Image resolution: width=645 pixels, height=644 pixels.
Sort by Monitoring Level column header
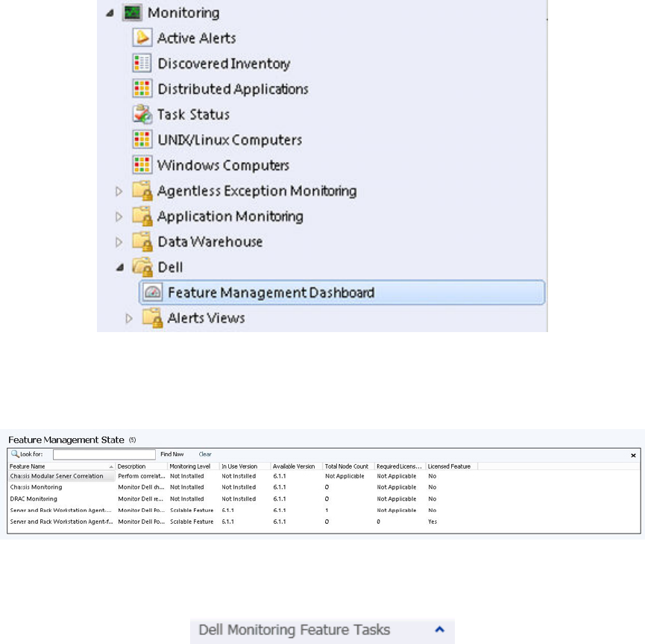pyautogui.click(x=193, y=466)
